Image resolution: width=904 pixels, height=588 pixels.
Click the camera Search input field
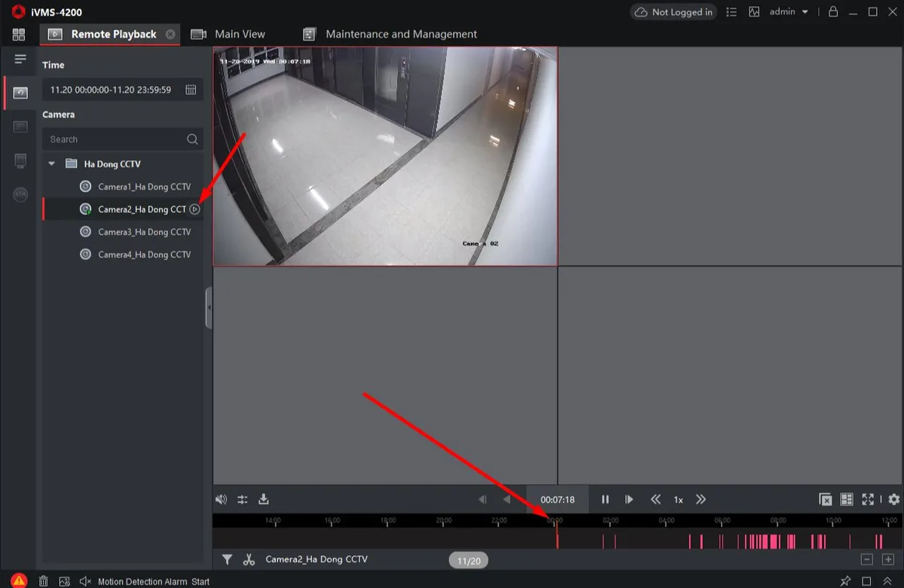pyautogui.click(x=122, y=139)
